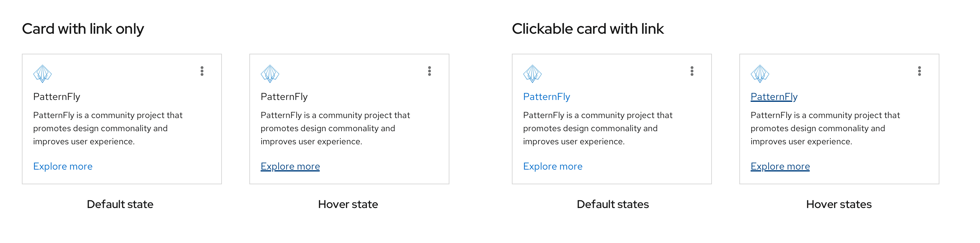
Task: Expand the kebab actions on the clickable default-states card
Action: pos(692,71)
